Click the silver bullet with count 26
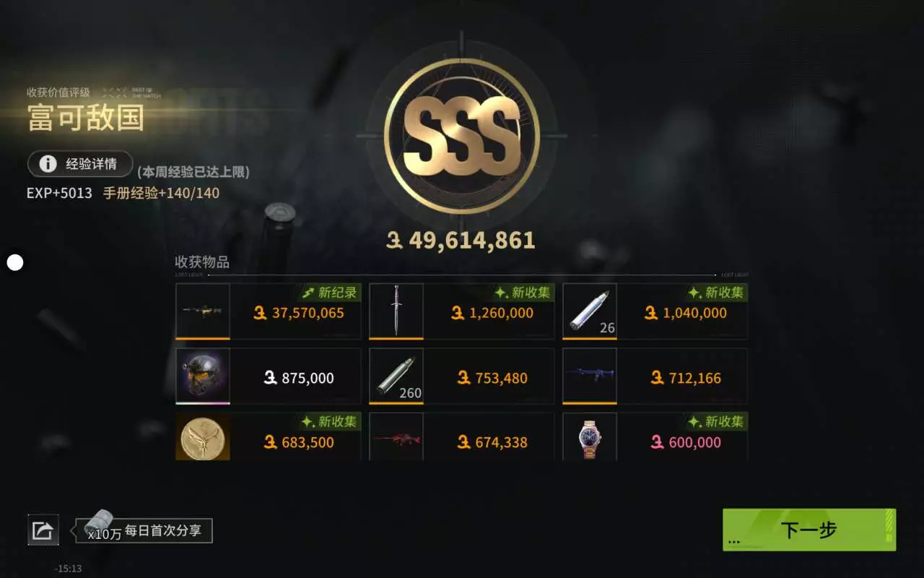This screenshot has height=578, width=924. (x=590, y=311)
